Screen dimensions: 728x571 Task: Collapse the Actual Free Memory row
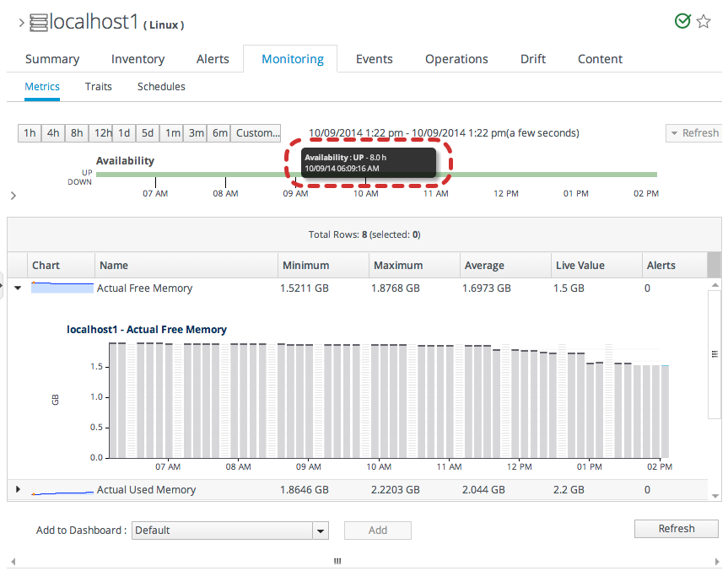coord(18,288)
